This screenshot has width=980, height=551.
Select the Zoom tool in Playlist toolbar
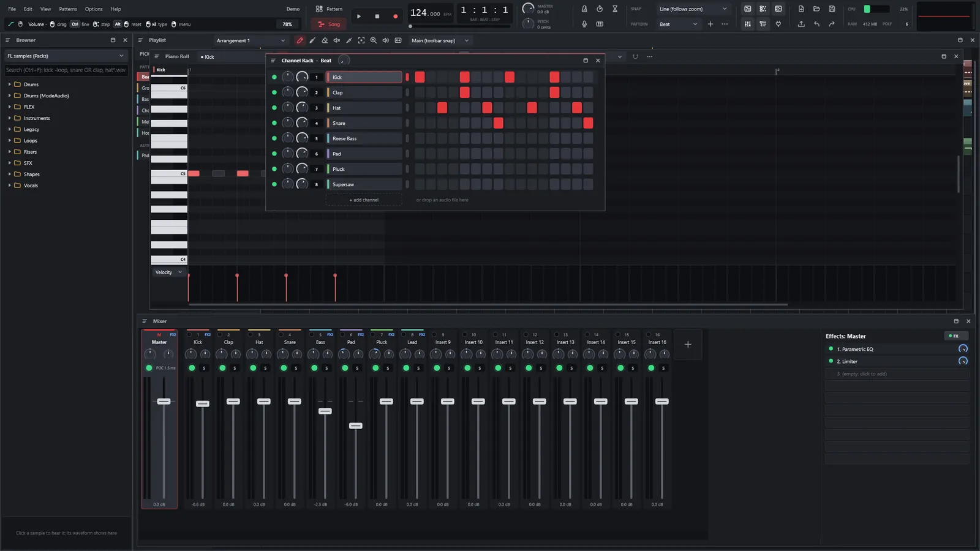click(x=374, y=40)
